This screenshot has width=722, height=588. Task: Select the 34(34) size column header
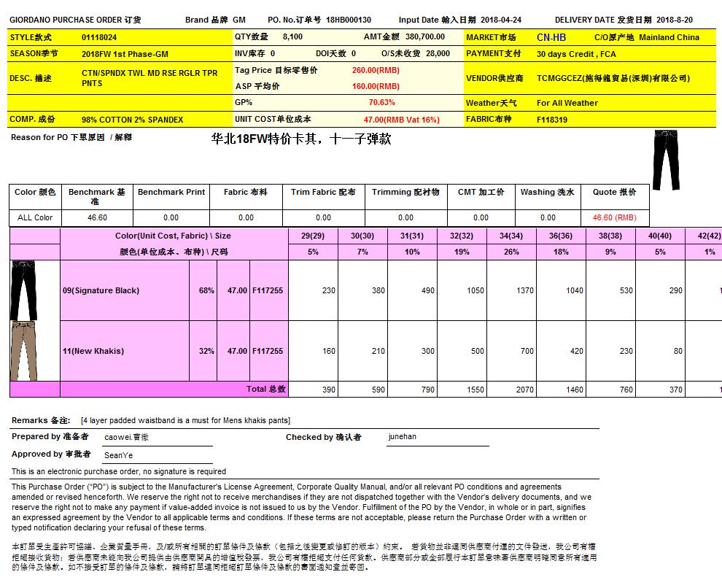(511, 236)
